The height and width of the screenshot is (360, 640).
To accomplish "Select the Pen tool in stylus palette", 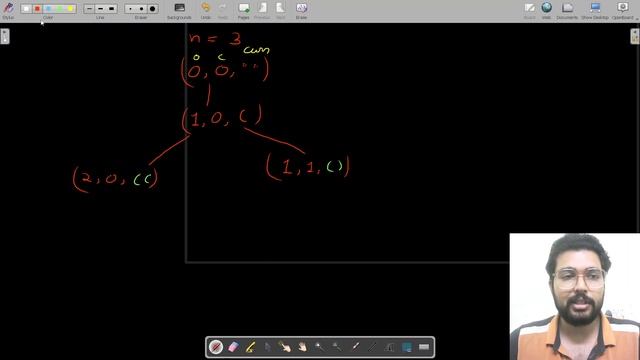I will (216, 347).
